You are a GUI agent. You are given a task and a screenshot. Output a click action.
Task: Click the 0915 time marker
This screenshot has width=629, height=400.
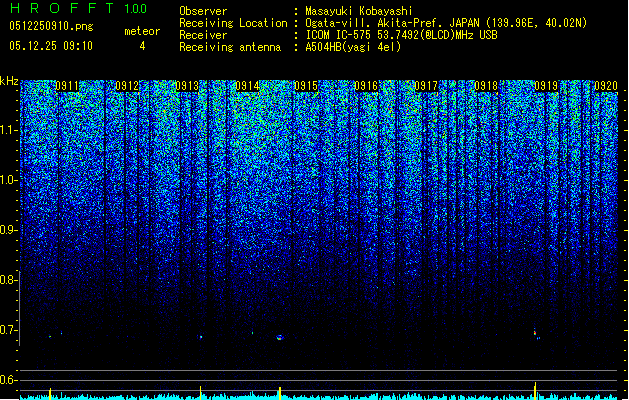306,86
